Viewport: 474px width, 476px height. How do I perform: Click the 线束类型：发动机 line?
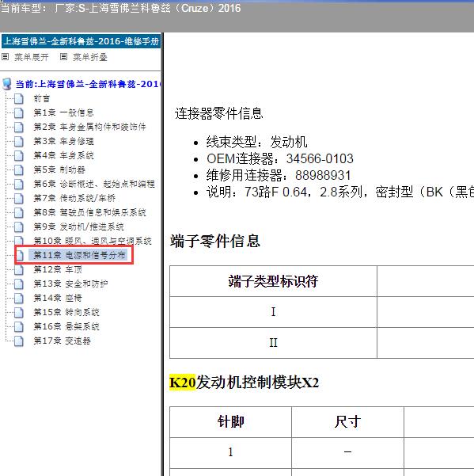coord(256,142)
